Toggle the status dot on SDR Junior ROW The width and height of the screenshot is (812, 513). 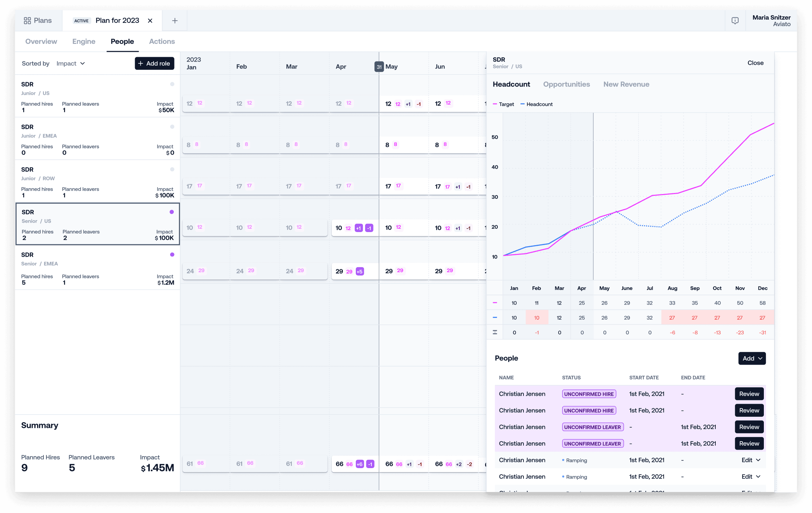(172, 169)
